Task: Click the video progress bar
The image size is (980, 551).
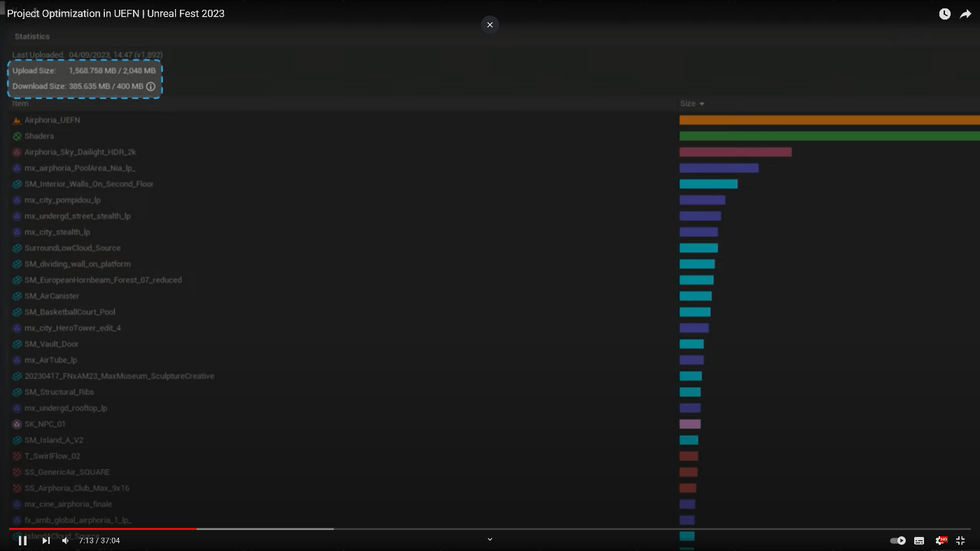Action: tap(490, 529)
